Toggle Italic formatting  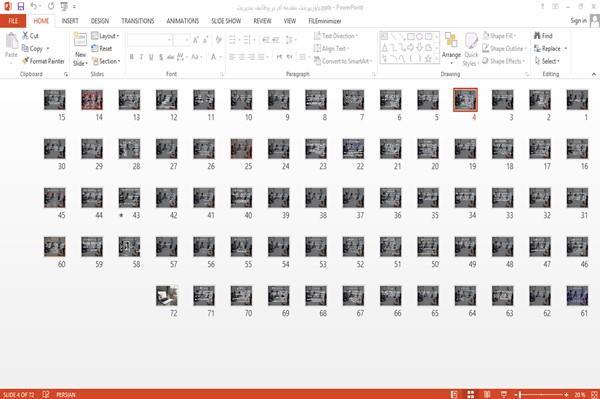[141, 57]
